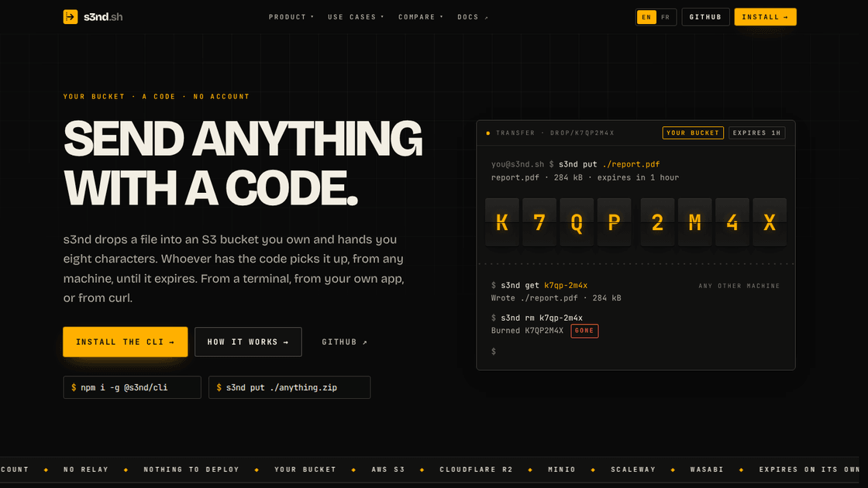Switch language to EN
This screenshot has width=868, height=488.
[x=646, y=17]
